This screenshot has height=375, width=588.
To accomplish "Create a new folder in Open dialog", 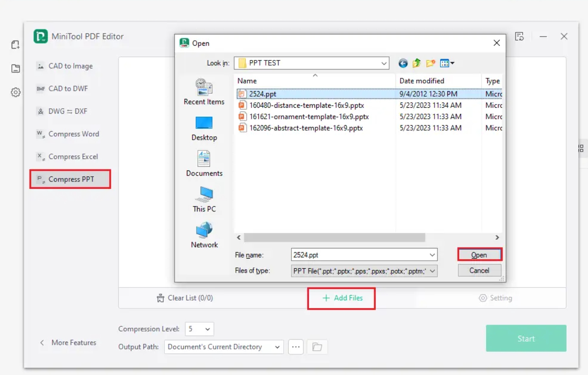I will click(x=431, y=63).
